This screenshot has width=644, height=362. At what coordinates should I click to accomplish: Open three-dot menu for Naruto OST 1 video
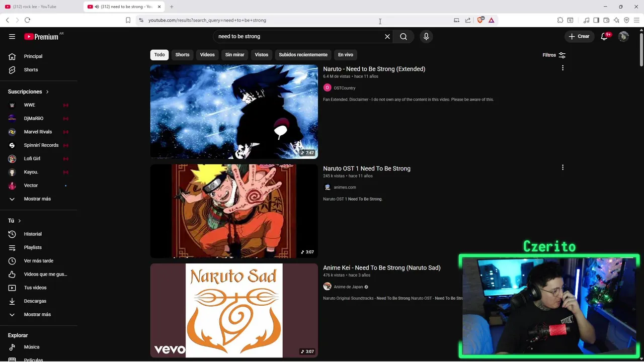[x=562, y=167]
